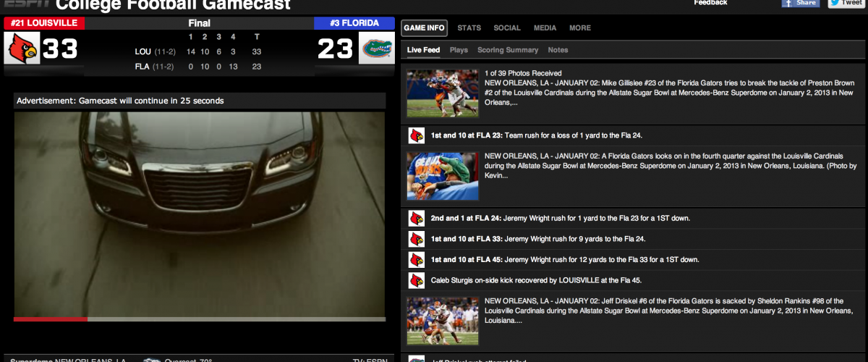Switch to the Plays sub-tab
Image resolution: width=868 pixels, height=362 pixels.
pos(459,50)
